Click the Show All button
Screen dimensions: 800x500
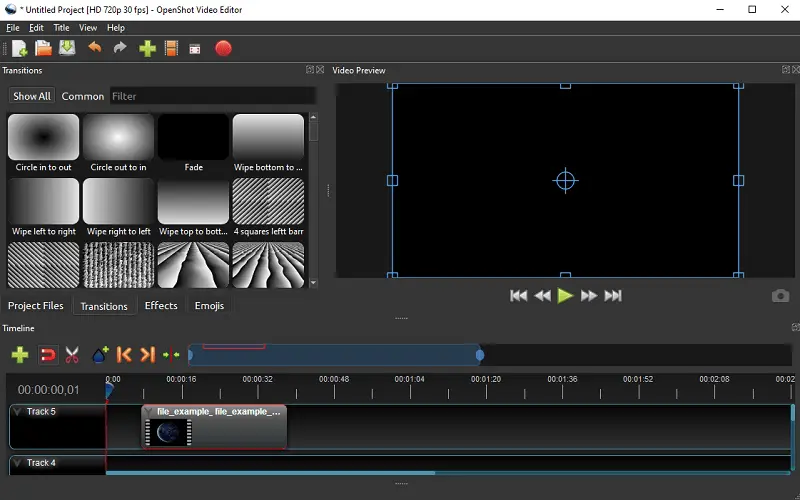click(x=32, y=96)
